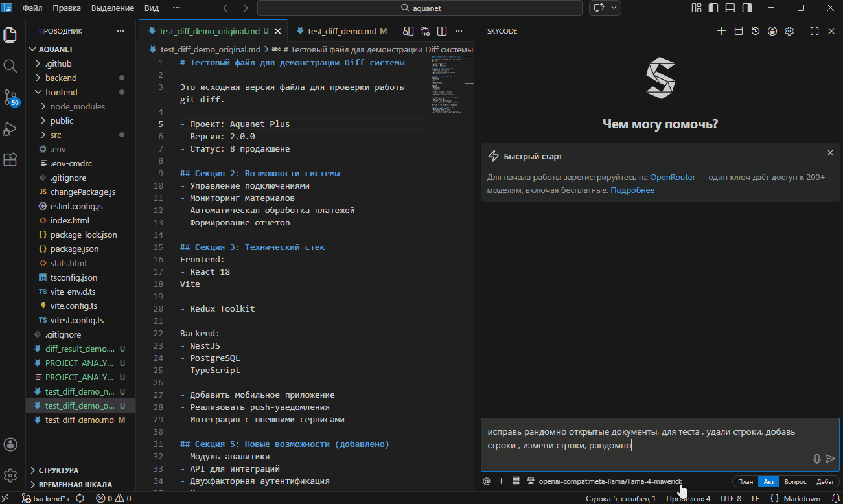
Task: Start a new SKYCODE chat with the plus icon
Action: 721,30
